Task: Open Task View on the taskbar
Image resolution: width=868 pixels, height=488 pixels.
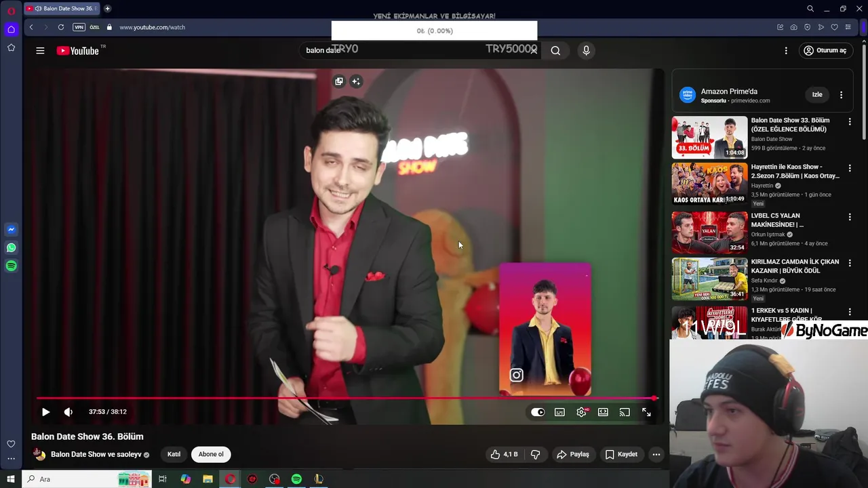Action: 163,479
